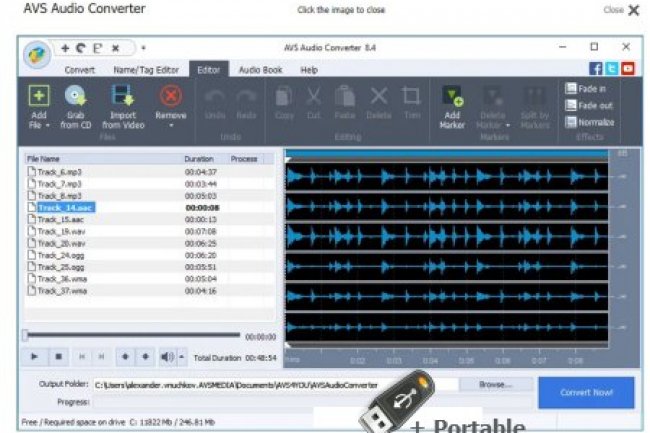Switch to the Convert tab
The image size is (650, 433).
click(x=79, y=70)
